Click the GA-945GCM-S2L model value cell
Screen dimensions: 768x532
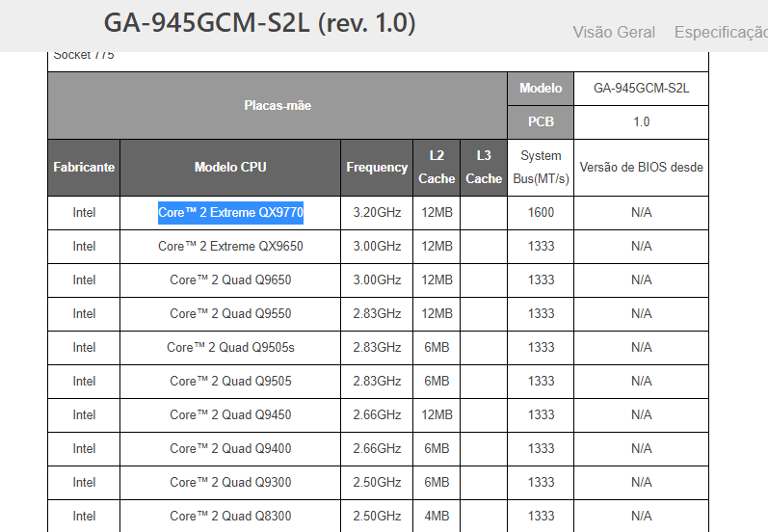pyautogui.click(x=641, y=89)
